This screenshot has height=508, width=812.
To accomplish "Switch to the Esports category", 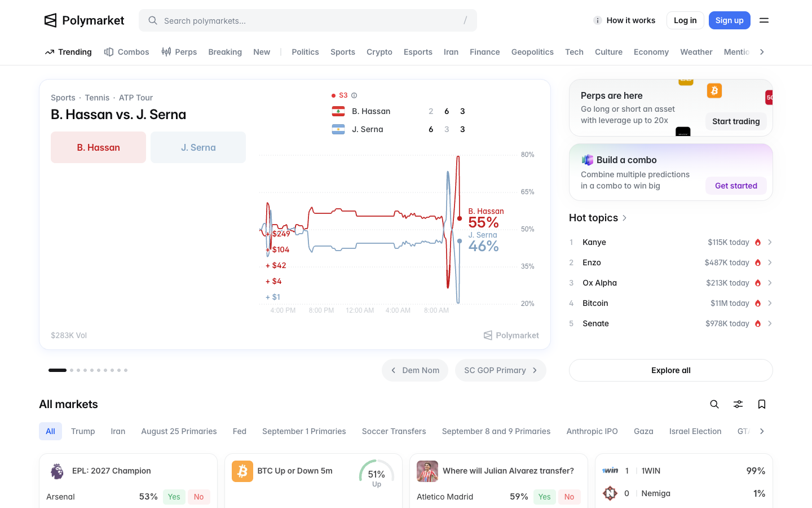I will click(418, 52).
